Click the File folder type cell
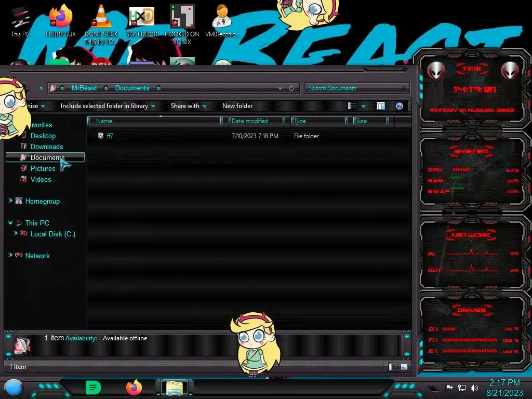The width and height of the screenshot is (532, 399). pos(307,136)
